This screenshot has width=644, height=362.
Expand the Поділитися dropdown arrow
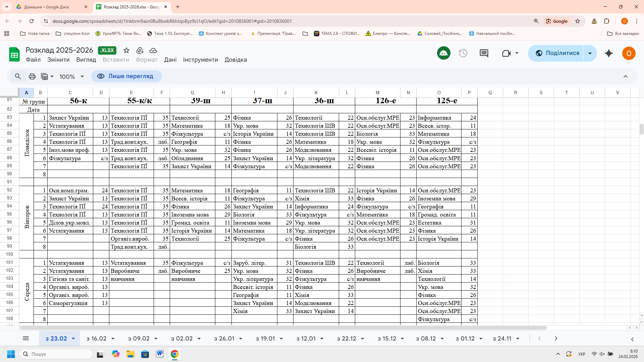(x=590, y=53)
